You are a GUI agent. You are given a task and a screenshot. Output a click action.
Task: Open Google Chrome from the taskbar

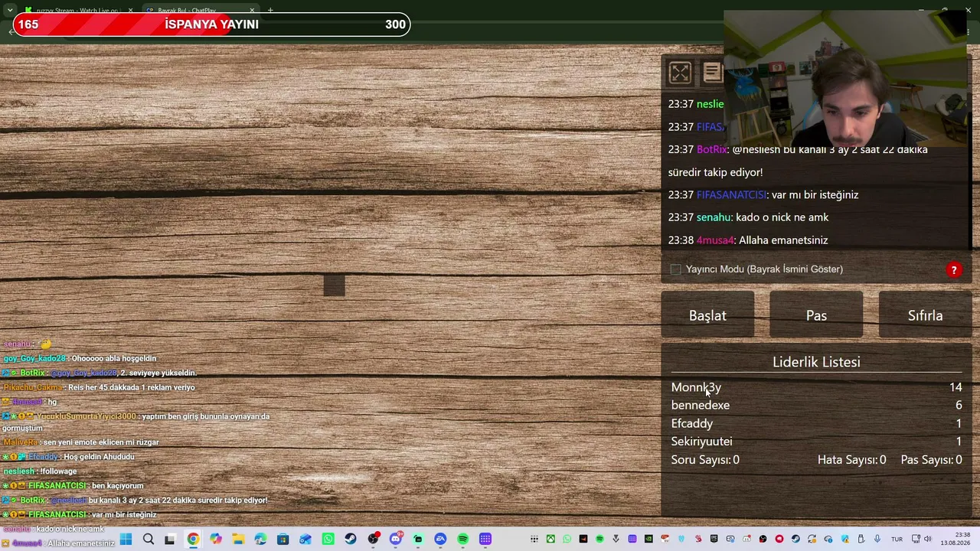(193, 540)
